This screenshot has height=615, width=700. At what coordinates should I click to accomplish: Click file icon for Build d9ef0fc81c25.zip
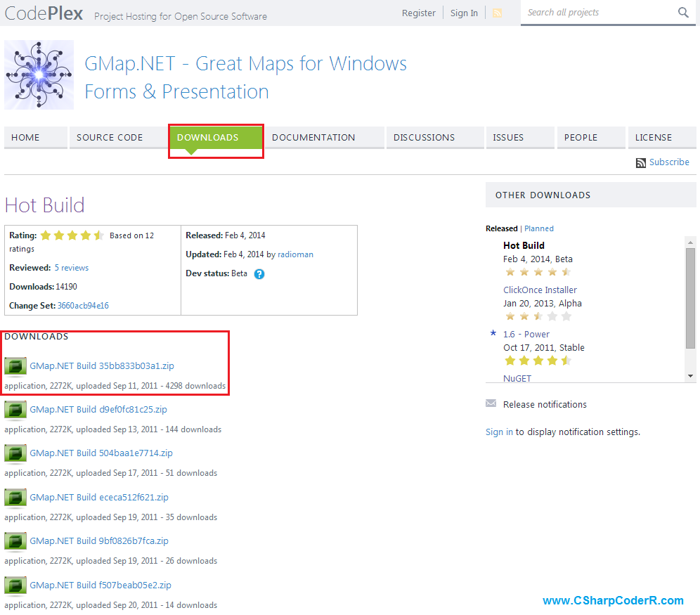15,410
